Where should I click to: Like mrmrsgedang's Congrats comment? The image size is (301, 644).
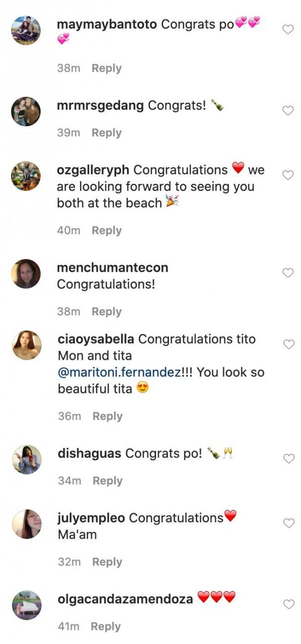point(288,111)
